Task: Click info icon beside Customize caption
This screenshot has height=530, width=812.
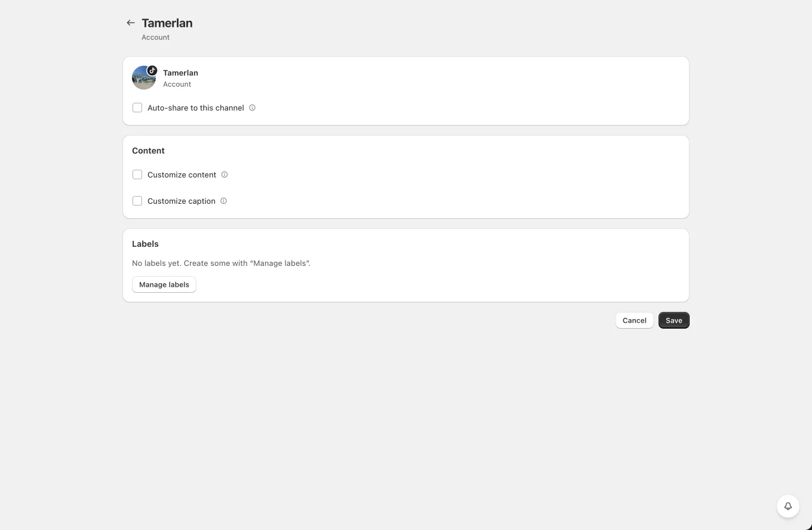Action: 223,201
